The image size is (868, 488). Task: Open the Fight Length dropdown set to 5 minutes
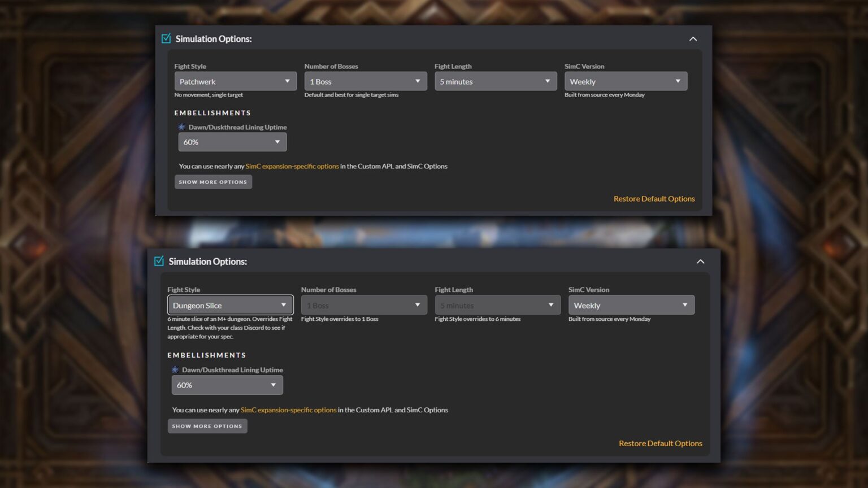(495, 81)
